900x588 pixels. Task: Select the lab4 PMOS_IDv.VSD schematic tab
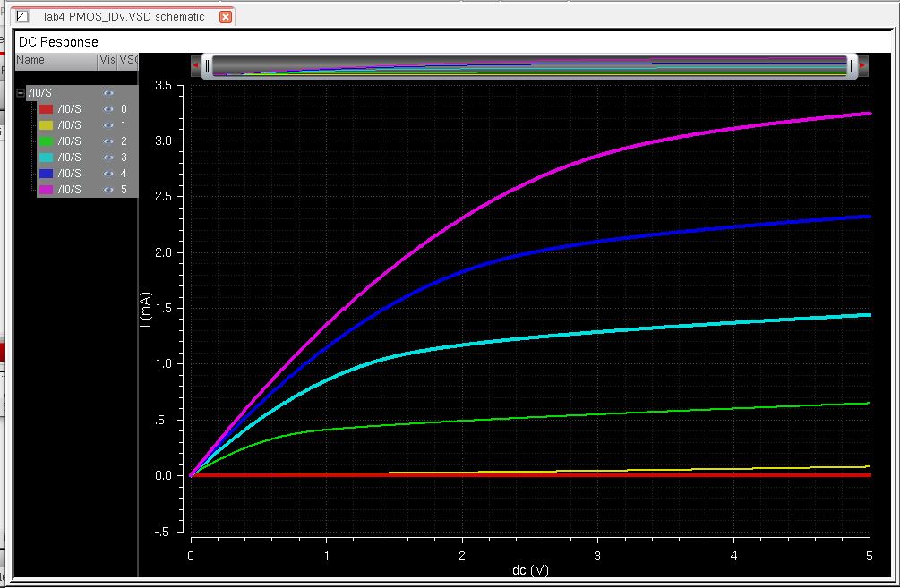pyautogui.click(x=124, y=17)
